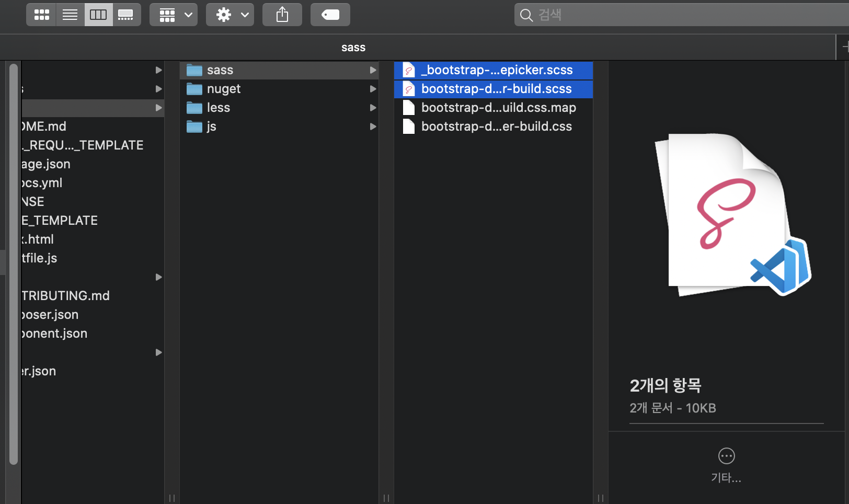This screenshot has height=504, width=849.
Task: Open the gear action menu
Action: point(230,15)
